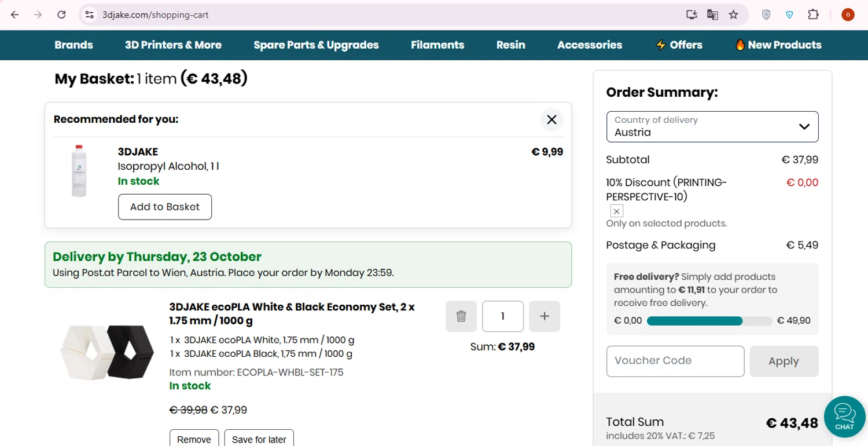
Task: Click the 'Postage & Packaging' label
Action: [x=661, y=245]
